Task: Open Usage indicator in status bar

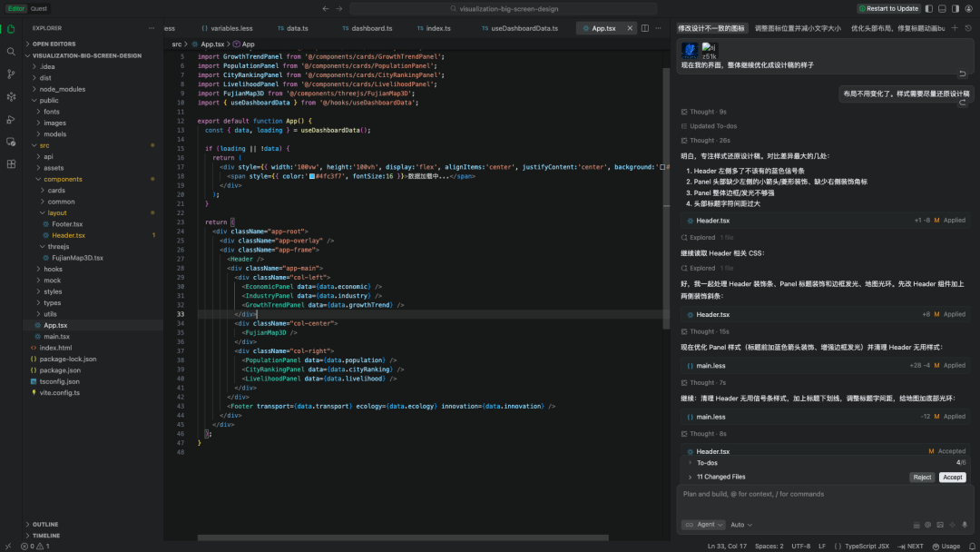Action: tap(946, 547)
